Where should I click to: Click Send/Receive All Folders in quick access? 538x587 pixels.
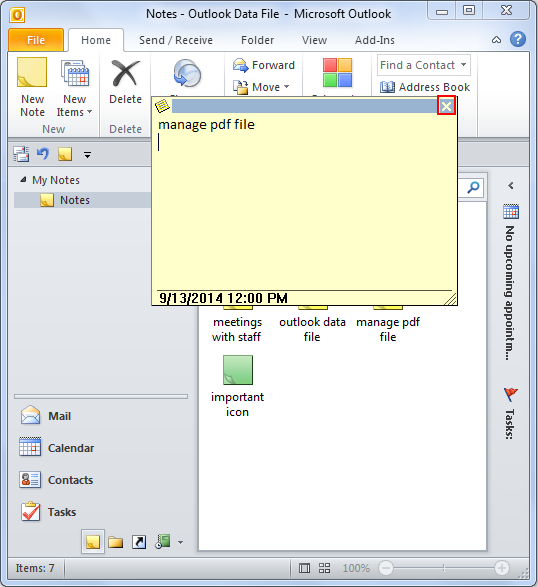pyautogui.click(x=21, y=154)
